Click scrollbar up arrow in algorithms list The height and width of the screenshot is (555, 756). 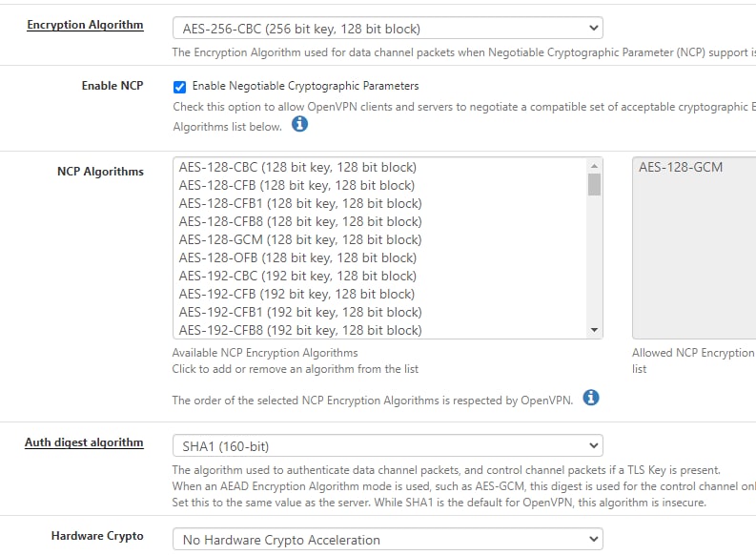(x=594, y=166)
